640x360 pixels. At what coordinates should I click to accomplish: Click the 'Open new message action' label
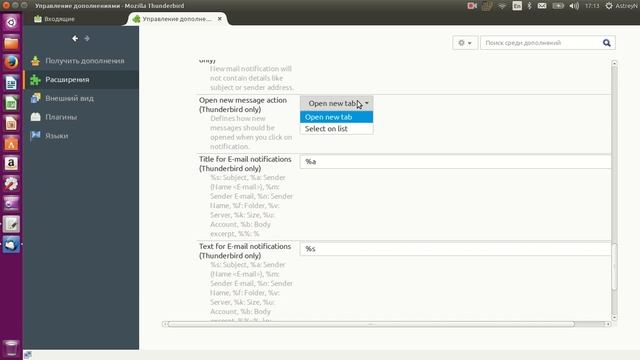tap(243, 105)
